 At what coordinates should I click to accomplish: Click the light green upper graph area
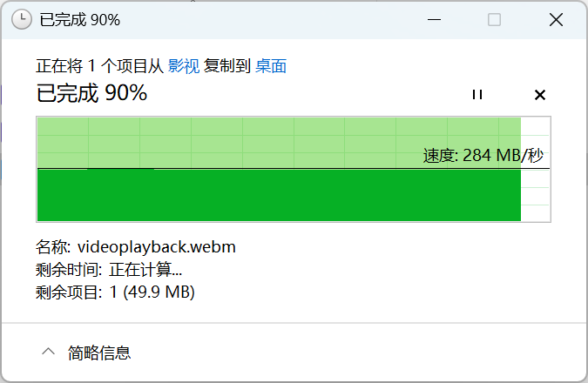[279, 143]
